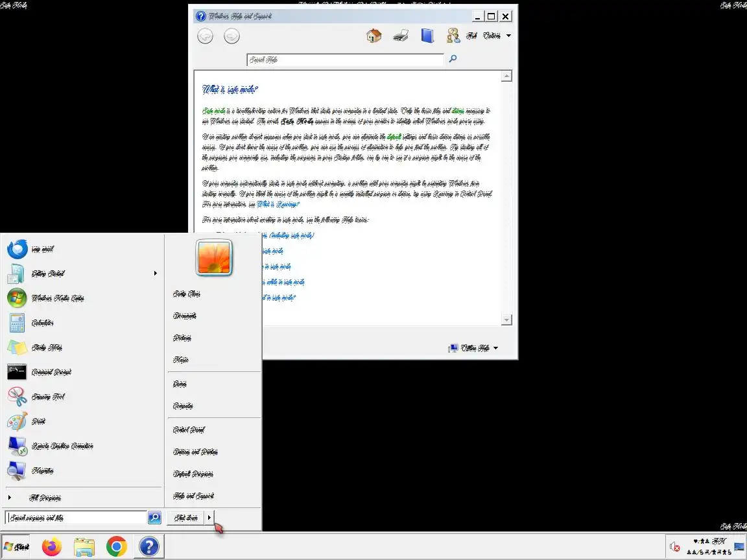Open Pictures from Start menu
Screen dimensions: 747x560
182,338
